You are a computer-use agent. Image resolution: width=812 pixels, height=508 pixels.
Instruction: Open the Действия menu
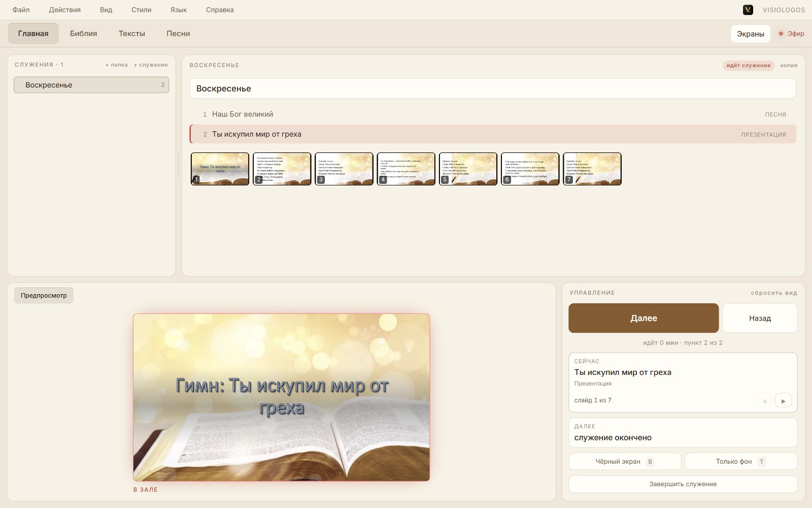[x=65, y=10]
